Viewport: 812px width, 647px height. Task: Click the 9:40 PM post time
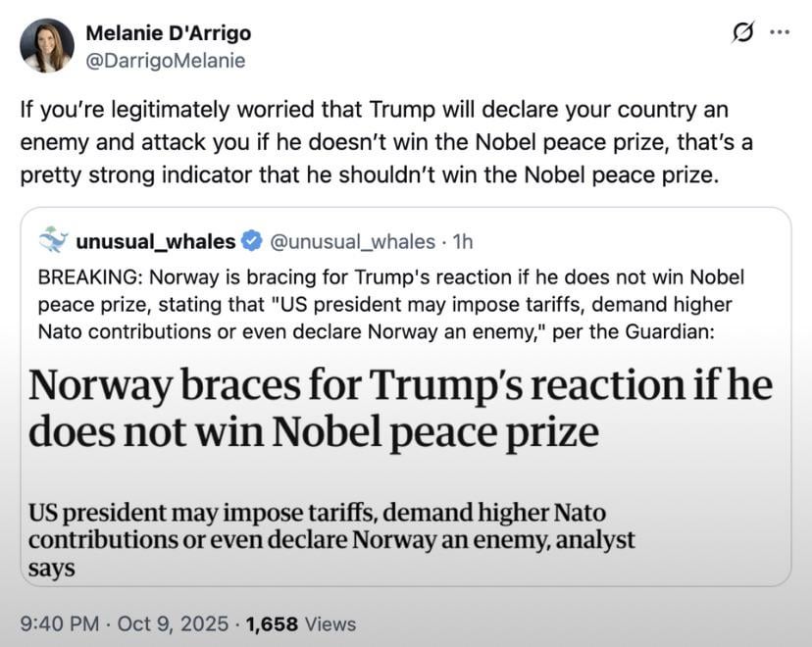click(61, 623)
